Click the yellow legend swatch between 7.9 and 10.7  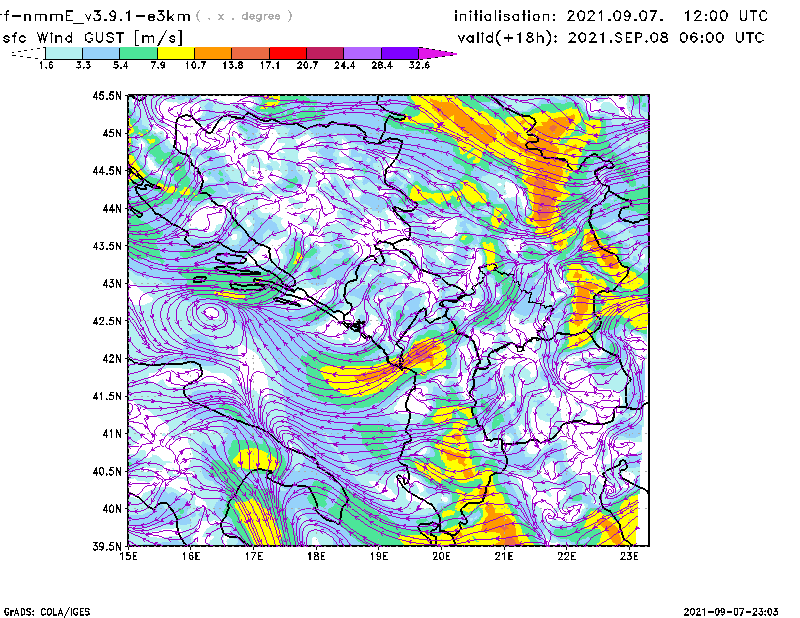[x=176, y=52]
